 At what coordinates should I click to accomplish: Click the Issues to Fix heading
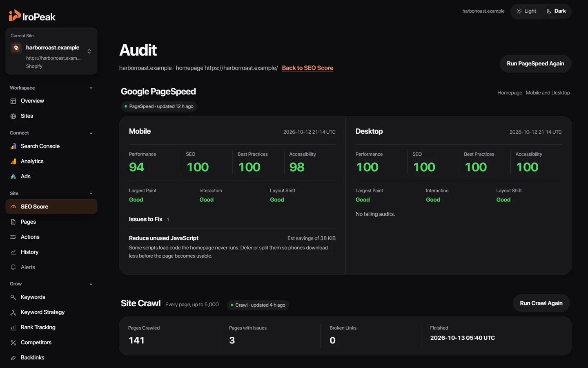click(146, 220)
